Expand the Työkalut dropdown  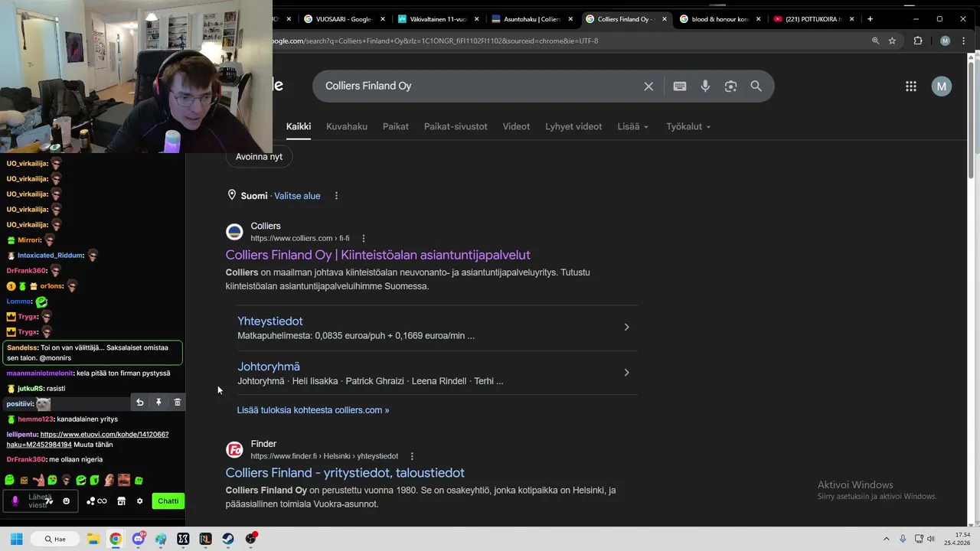[x=688, y=127]
